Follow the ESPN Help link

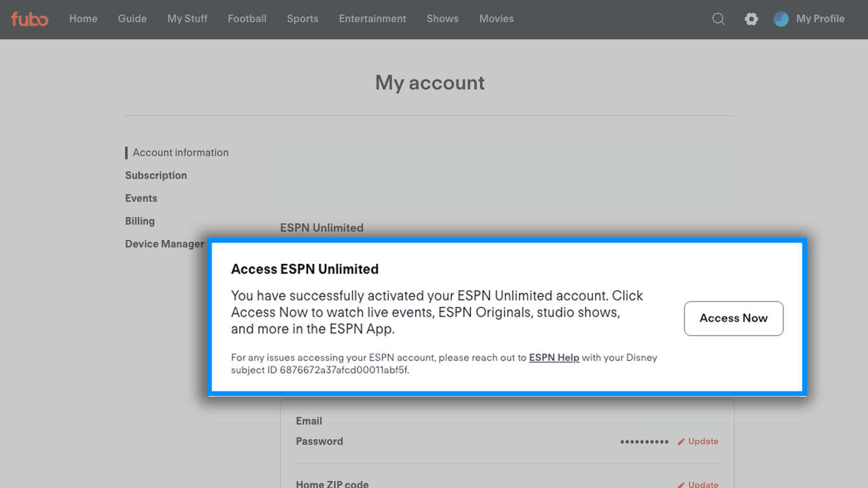tap(554, 358)
